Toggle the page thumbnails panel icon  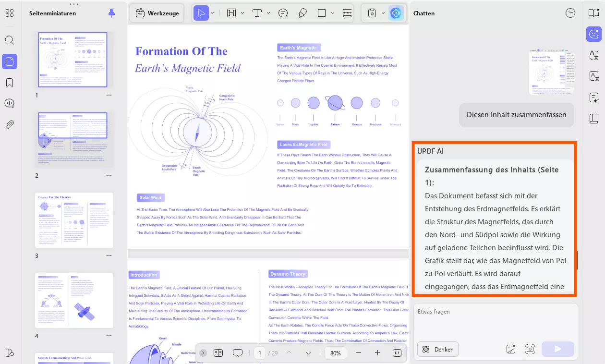(x=10, y=61)
